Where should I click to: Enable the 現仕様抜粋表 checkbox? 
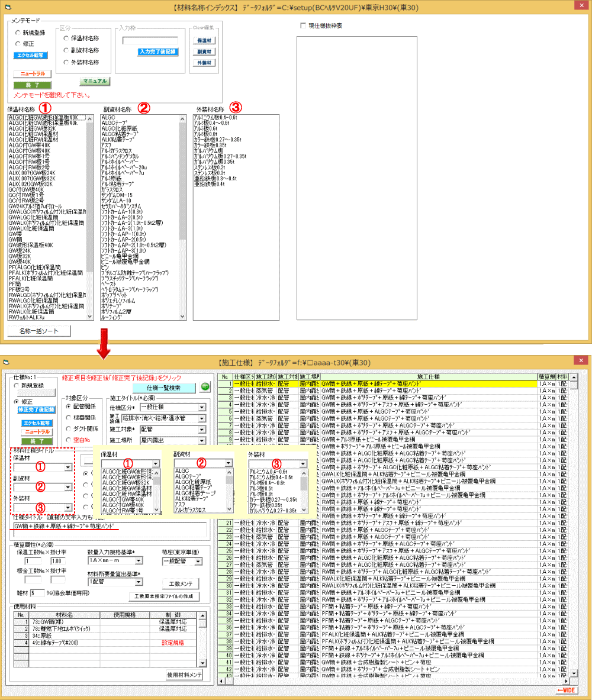point(321,26)
